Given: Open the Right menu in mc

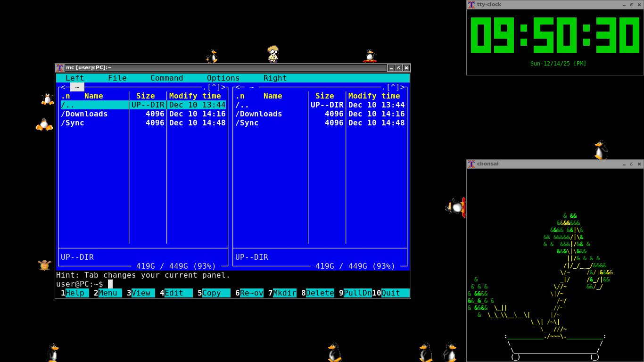Looking at the screenshot, I should 275,78.
